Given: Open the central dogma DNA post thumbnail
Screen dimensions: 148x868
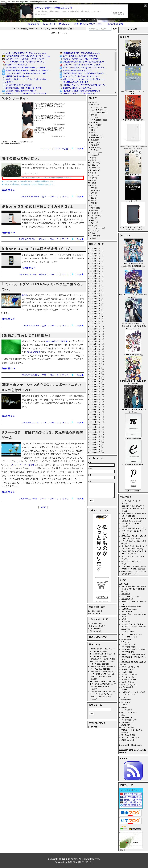Looking at the screenshot, I should (x=11, y=301).
